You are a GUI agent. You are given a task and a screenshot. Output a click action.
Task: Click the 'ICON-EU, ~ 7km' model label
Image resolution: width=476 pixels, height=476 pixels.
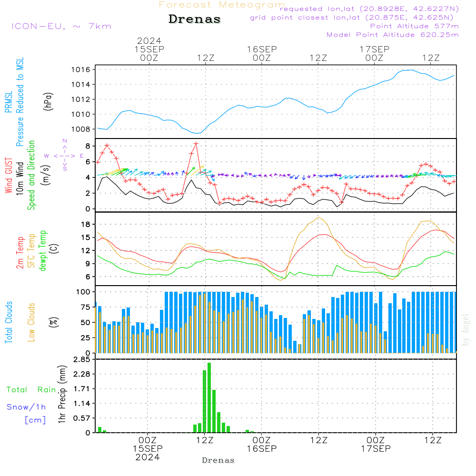click(61, 26)
